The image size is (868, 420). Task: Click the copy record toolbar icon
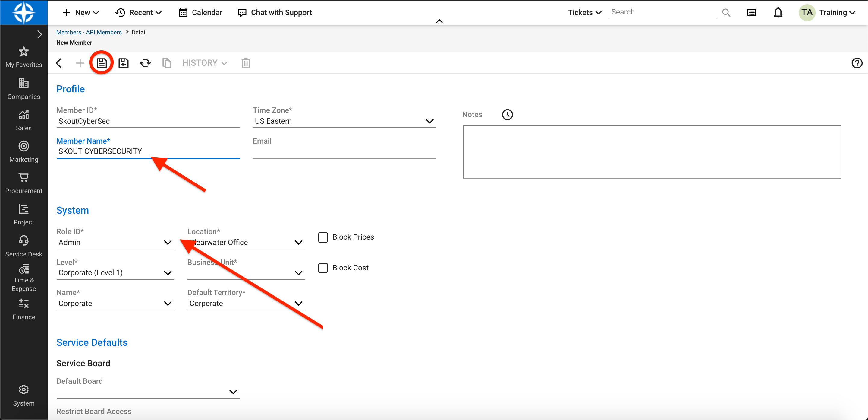click(x=167, y=63)
